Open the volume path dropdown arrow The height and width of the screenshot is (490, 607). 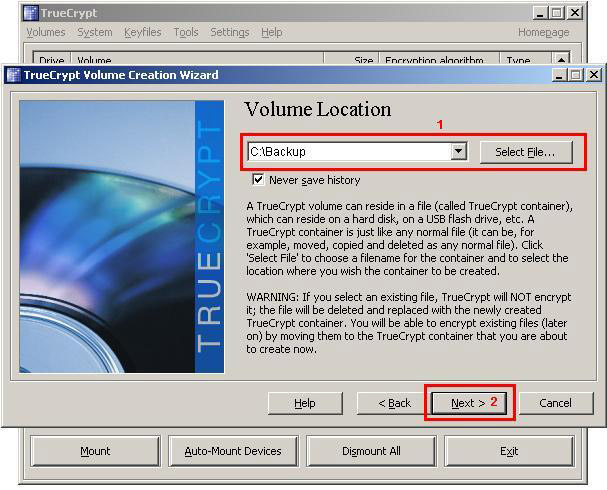[x=458, y=151]
